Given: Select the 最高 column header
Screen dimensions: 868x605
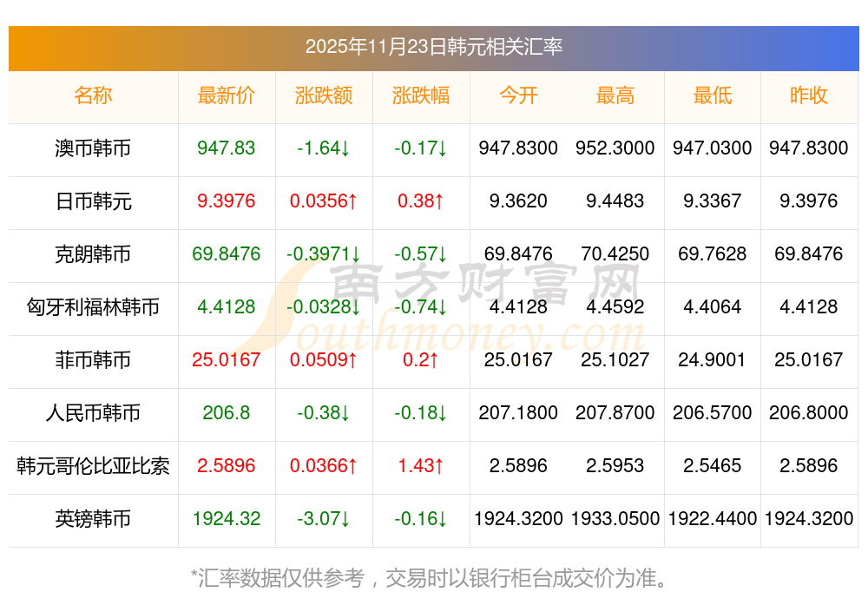Looking at the screenshot, I should (615, 95).
